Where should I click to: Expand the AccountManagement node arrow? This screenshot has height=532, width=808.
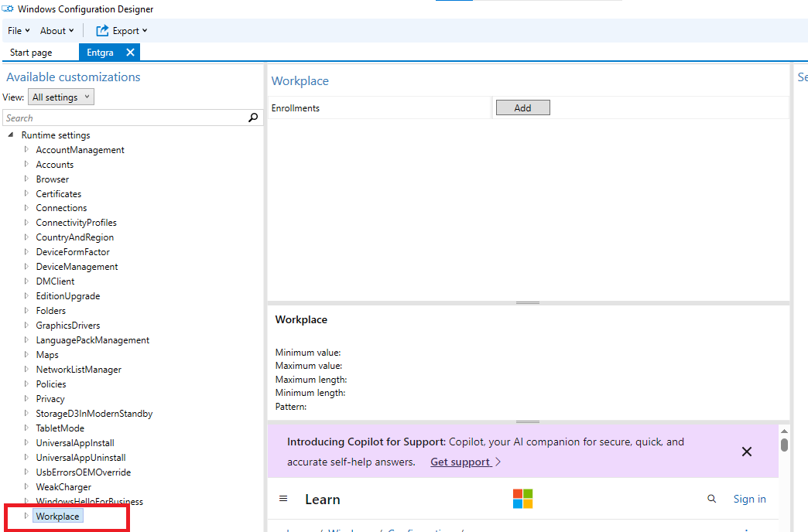tap(26, 149)
